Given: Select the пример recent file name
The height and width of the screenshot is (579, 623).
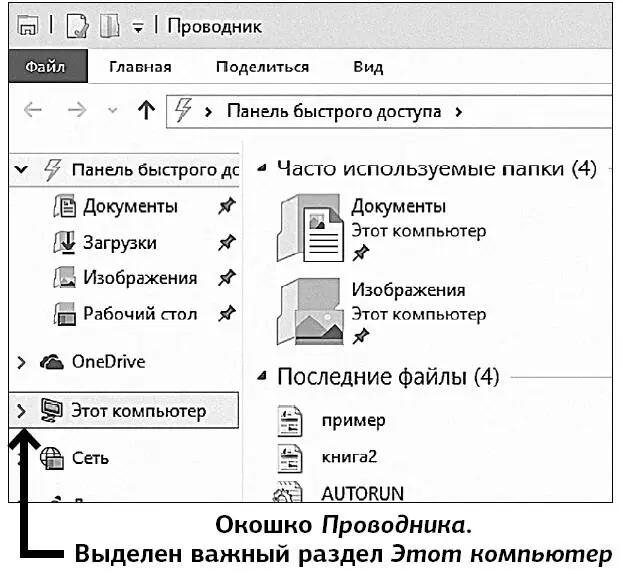Looking at the screenshot, I should [354, 420].
